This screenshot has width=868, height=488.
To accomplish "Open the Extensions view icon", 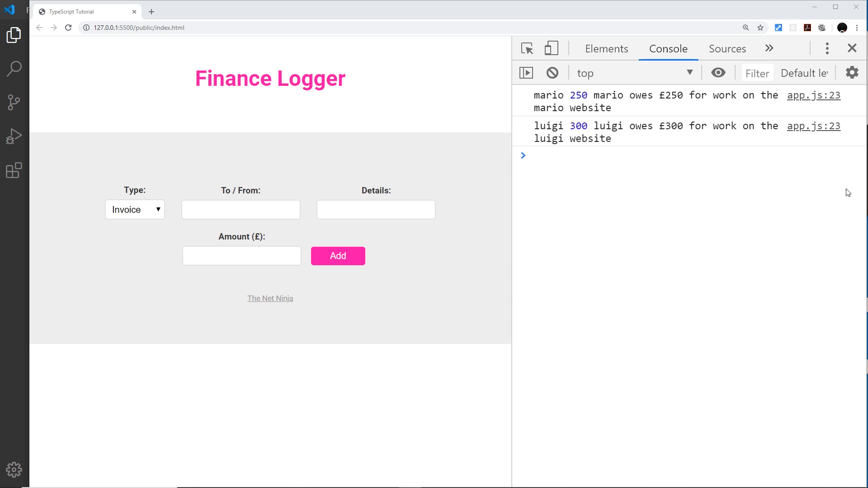I will click(x=14, y=170).
